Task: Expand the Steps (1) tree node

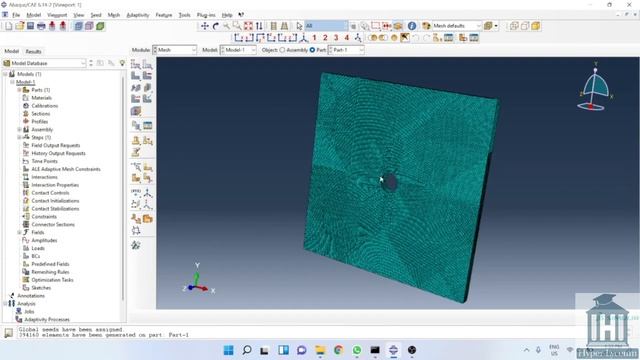Action: 19,138
